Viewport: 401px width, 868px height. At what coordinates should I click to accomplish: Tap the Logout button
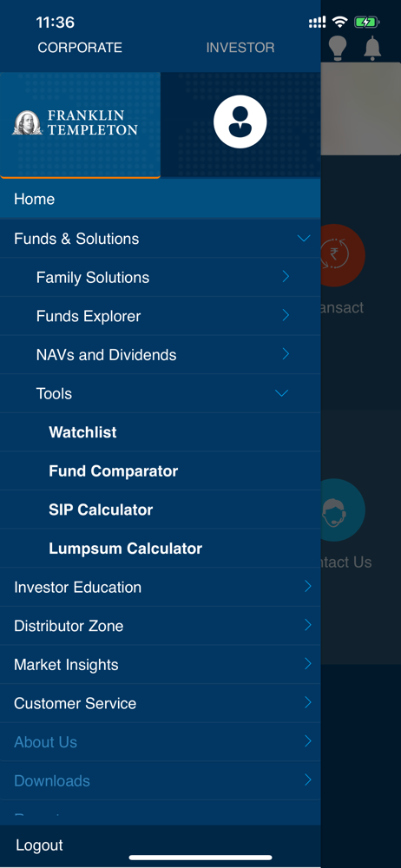click(x=39, y=845)
